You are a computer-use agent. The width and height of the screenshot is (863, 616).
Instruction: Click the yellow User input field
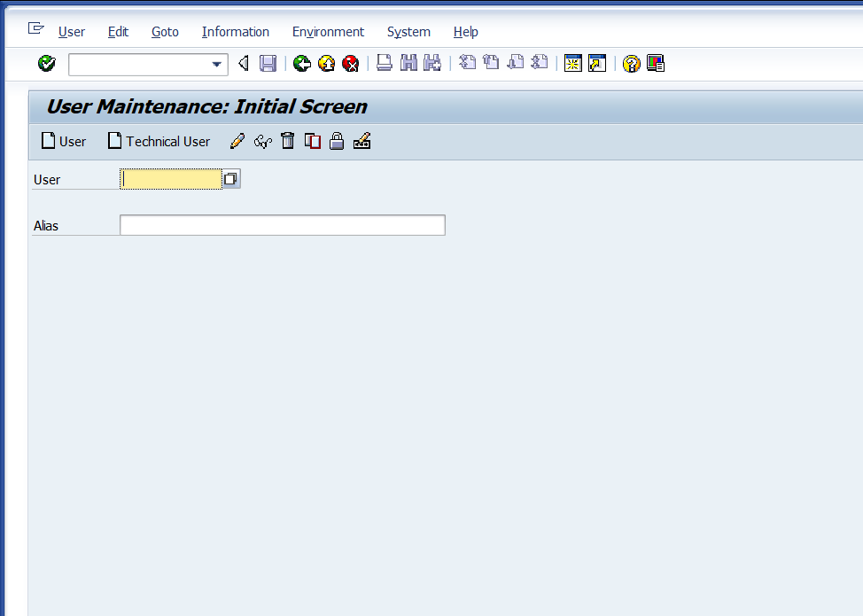tap(171, 179)
